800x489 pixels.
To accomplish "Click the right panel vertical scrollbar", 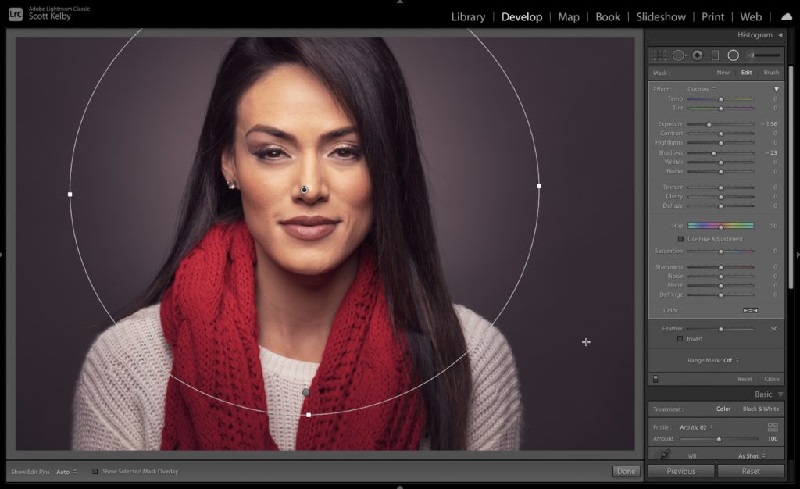I will (791, 178).
